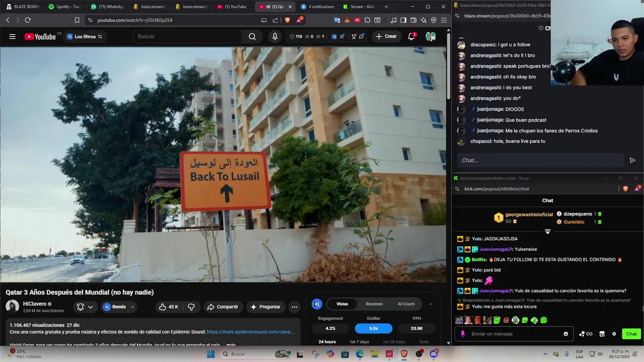Image resolution: width=644 pixels, height=362 pixels.
Task: Click the video player showing Back To Lusail
Action: (223, 164)
